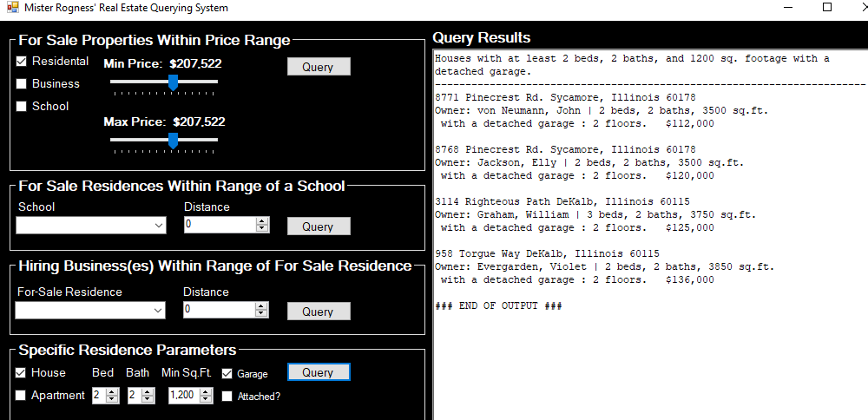The width and height of the screenshot is (868, 420).
Task: Tick the Apartment checkbox
Action: pos(22,396)
